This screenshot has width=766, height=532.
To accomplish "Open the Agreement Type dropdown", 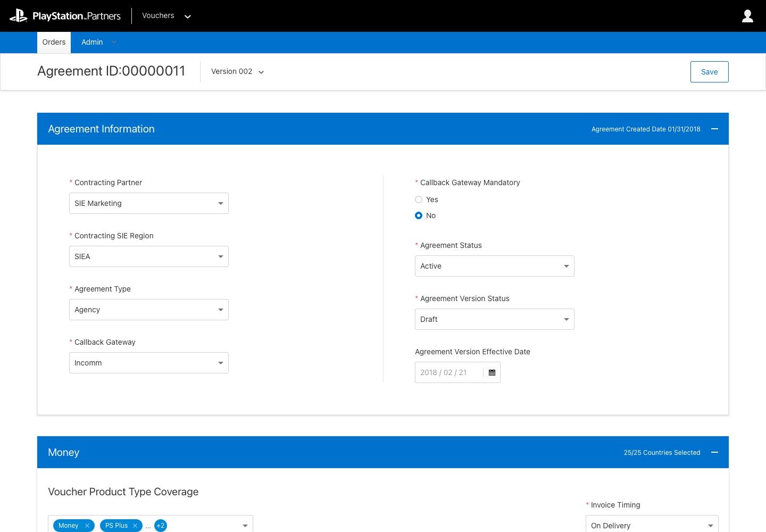I will [x=149, y=310].
